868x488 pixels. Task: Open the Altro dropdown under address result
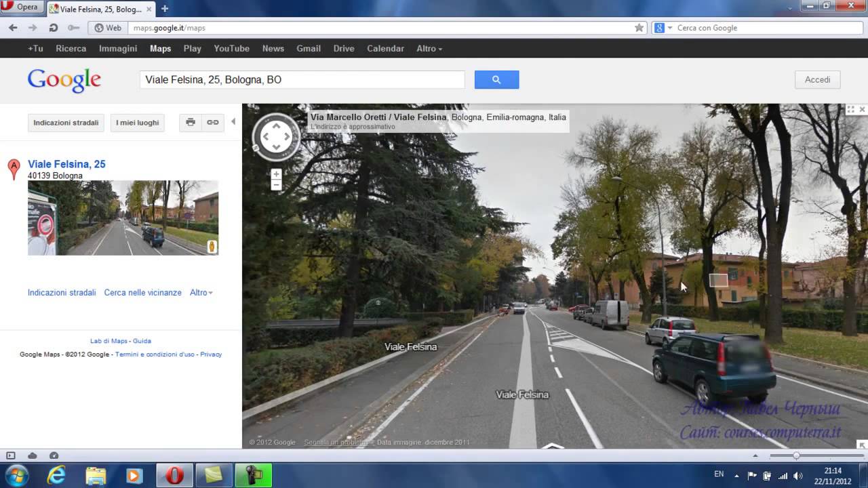(x=201, y=293)
